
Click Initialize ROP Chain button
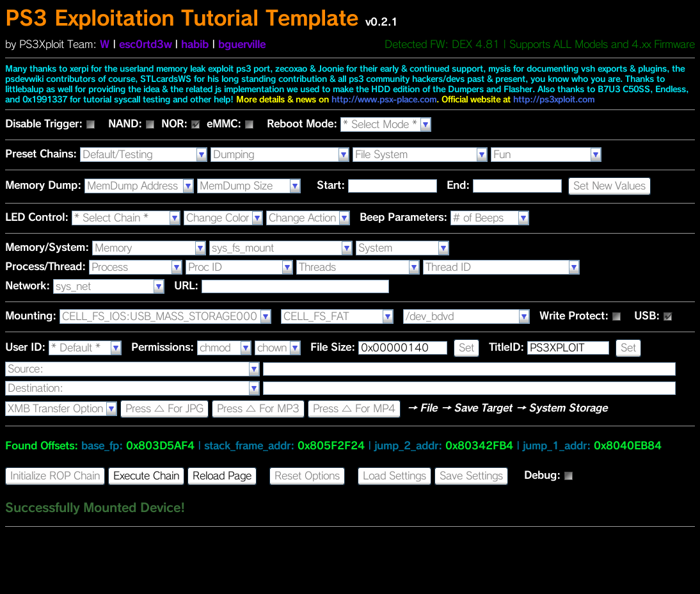(55, 476)
